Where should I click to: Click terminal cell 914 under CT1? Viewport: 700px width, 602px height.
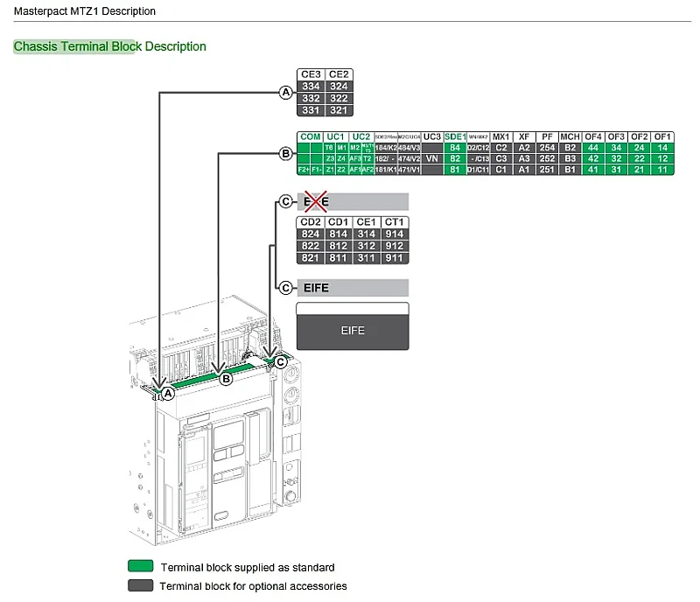395,234
